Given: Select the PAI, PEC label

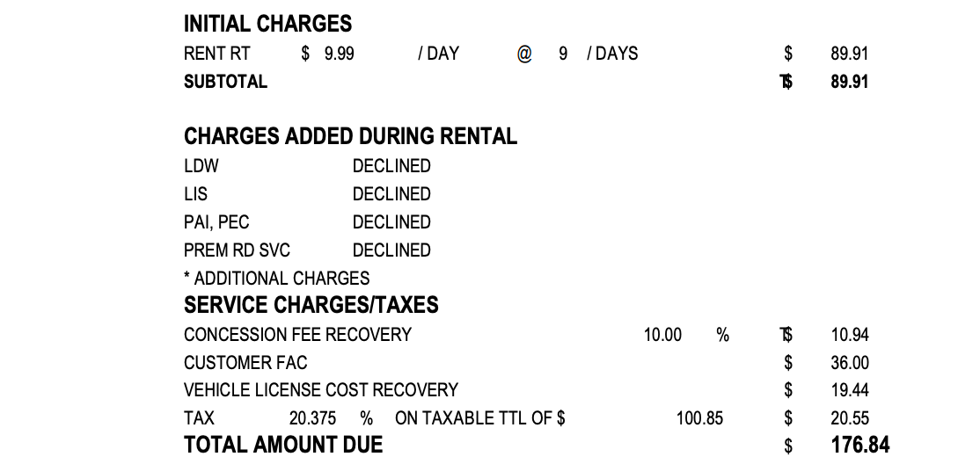Looking at the screenshot, I should 216,222.
